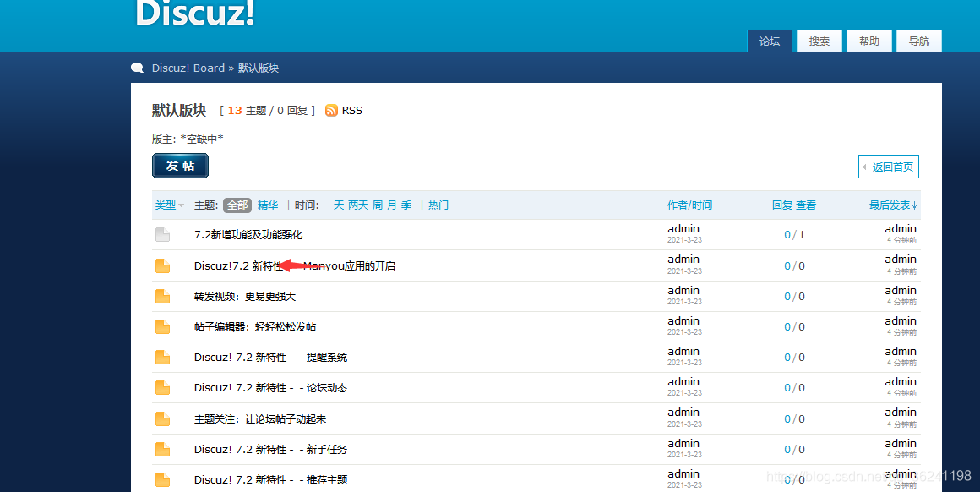Click the RSS text link
The image size is (980, 492).
click(x=352, y=111)
